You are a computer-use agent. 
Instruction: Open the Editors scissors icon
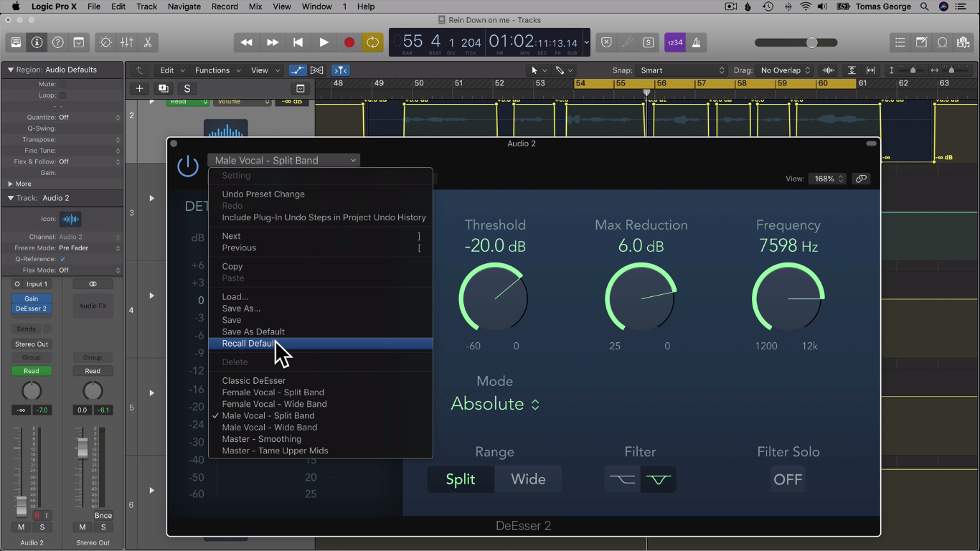(147, 42)
